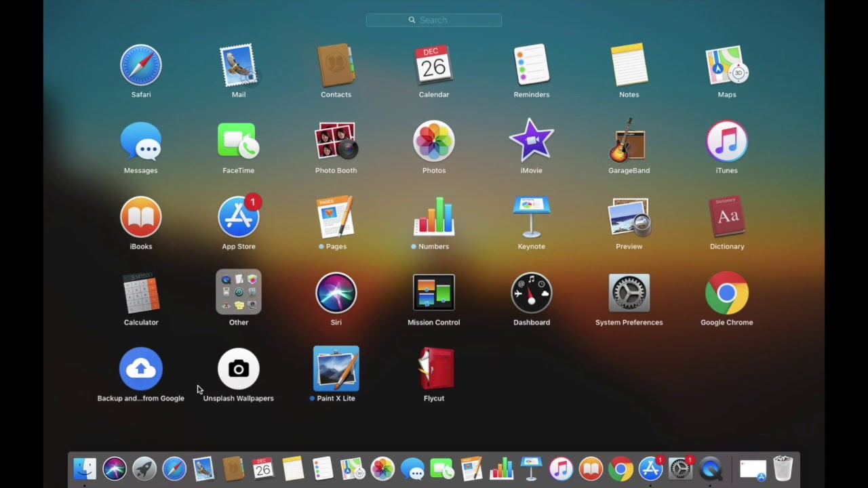Open the Preview app
This screenshot has width=868, height=488.
pyautogui.click(x=629, y=217)
